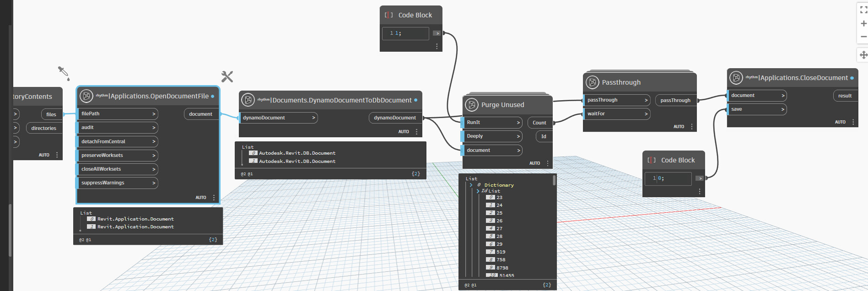Toggle AUTO lacing on Purge Unused node

[x=535, y=163]
